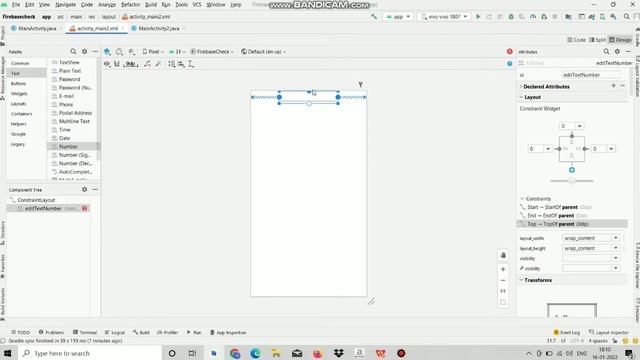640x360 pixels.
Task: Collapse the Transforms section
Action: click(521, 280)
